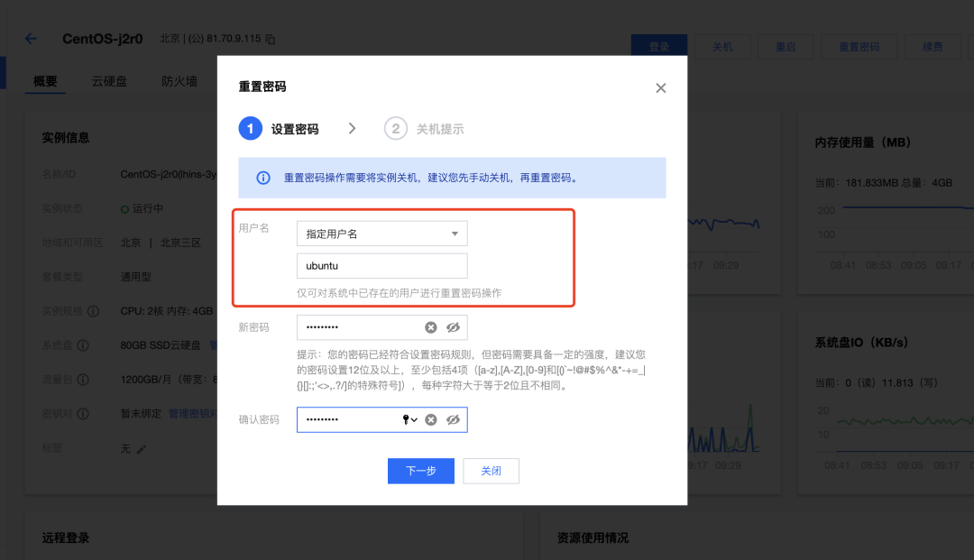This screenshot has height=560, width=974.
Task: Switch to the 防火墙 tab
Action: 179,81
